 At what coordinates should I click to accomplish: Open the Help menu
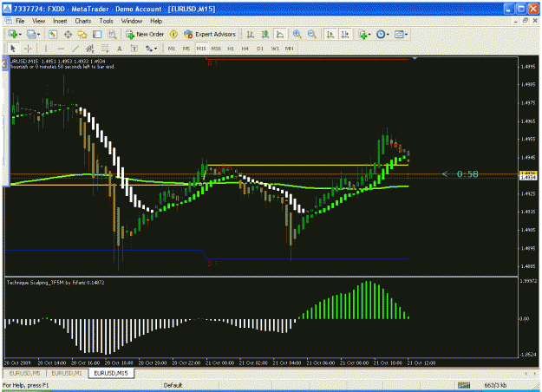(156, 21)
